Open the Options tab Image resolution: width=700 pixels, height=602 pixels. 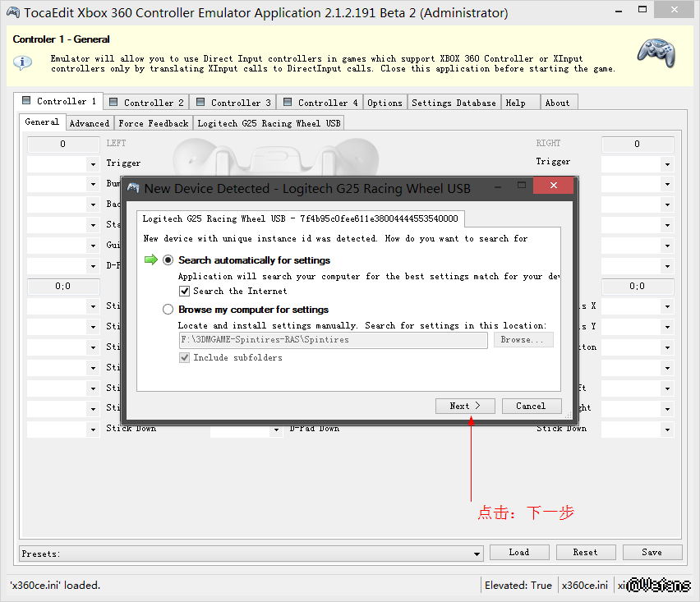coord(385,103)
